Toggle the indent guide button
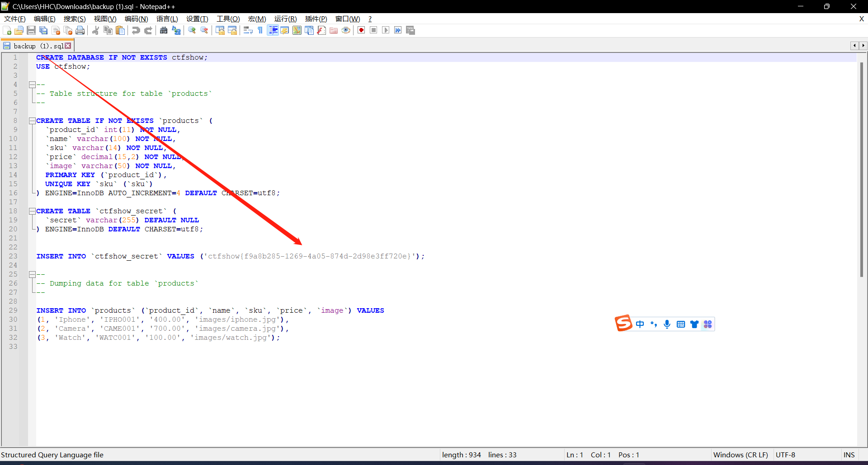 point(273,30)
